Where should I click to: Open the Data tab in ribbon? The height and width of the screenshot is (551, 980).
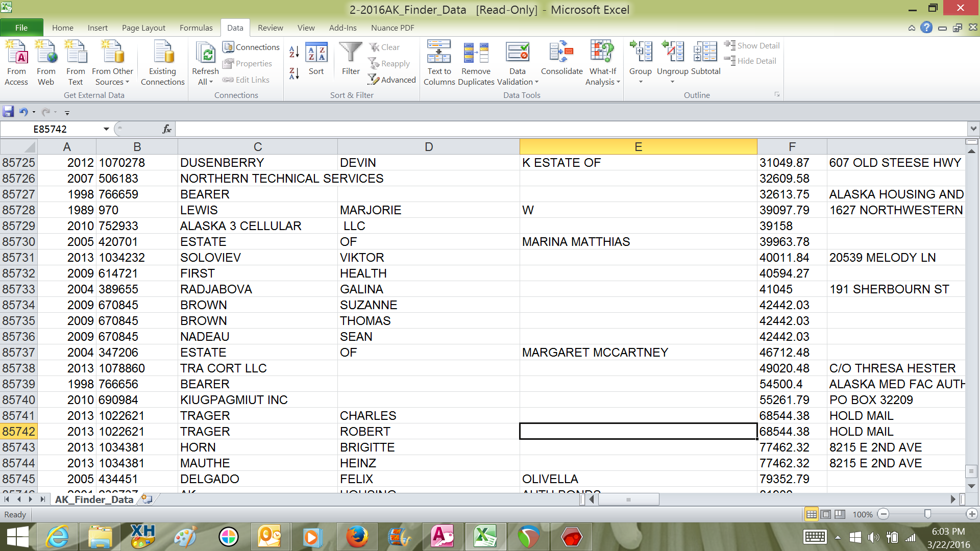pyautogui.click(x=234, y=28)
